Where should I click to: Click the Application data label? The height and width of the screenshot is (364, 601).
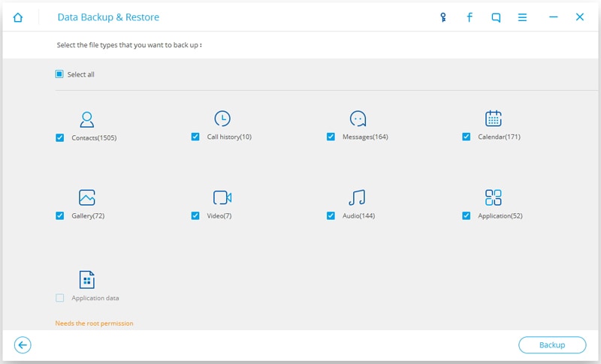(95, 298)
